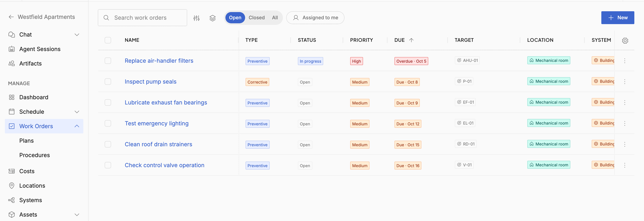Open row menu for Lubricate exhaust fan bearings

click(624, 102)
